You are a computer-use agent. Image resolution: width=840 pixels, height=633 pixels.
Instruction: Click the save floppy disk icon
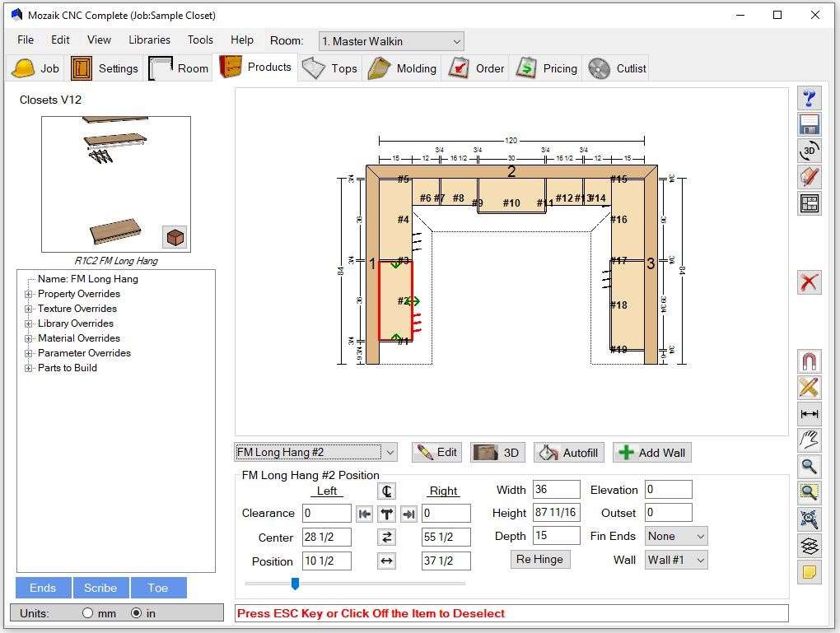pyautogui.click(x=809, y=124)
